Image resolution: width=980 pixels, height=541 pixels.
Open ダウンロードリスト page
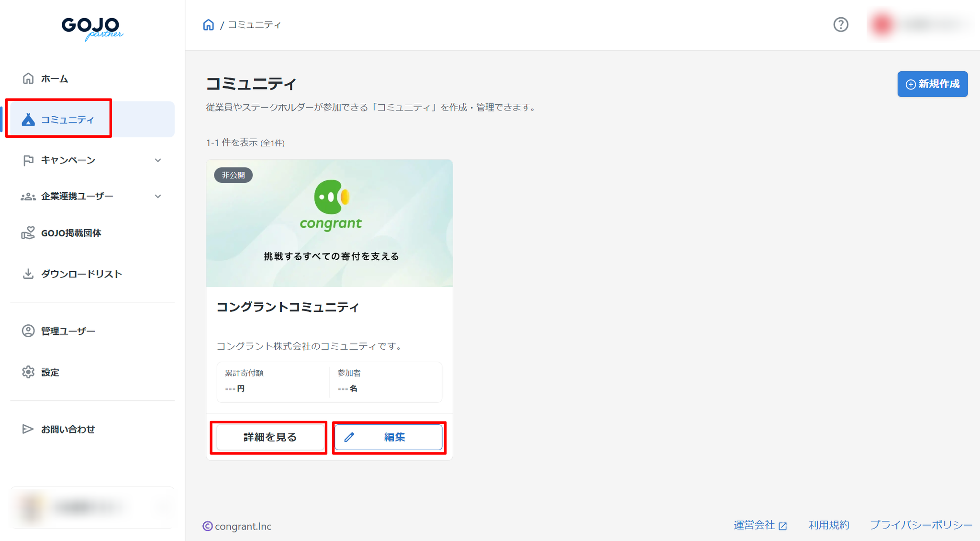click(x=81, y=274)
